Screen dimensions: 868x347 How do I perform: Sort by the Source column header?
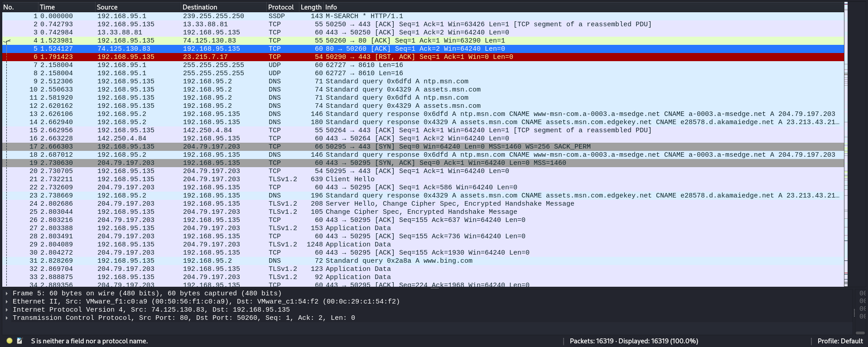tap(138, 7)
